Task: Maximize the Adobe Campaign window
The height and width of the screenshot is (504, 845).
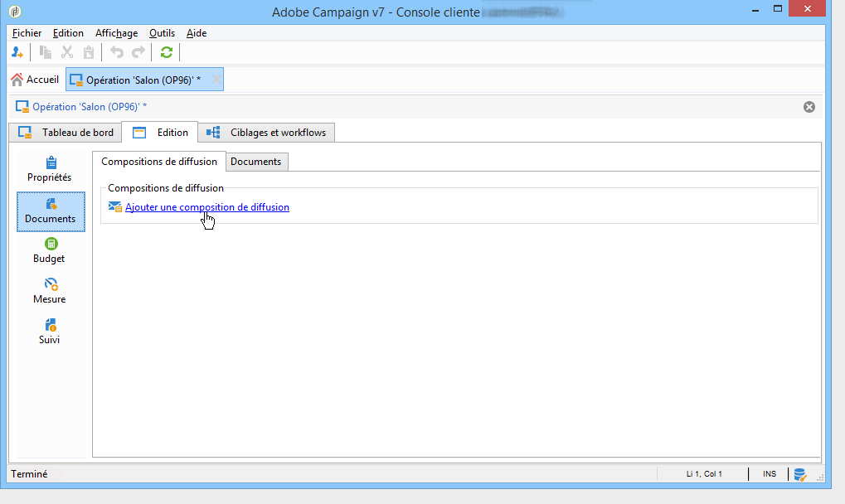Action: tap(778, 8)
